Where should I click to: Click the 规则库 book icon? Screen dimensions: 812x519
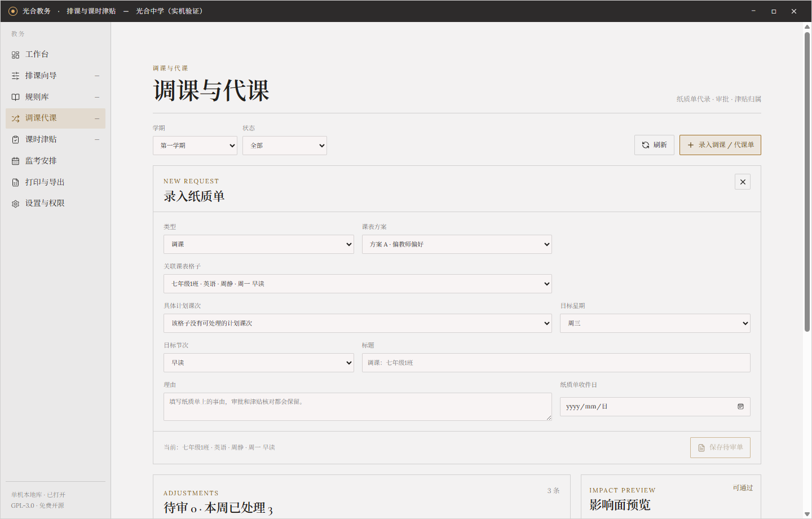point(15,97)
